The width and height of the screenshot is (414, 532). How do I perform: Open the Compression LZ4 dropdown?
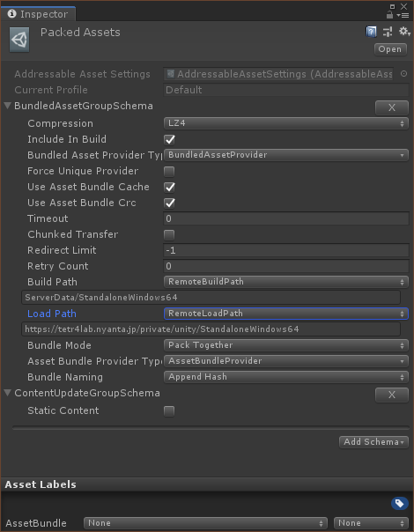pyautogui.click(x=285, y=123)
